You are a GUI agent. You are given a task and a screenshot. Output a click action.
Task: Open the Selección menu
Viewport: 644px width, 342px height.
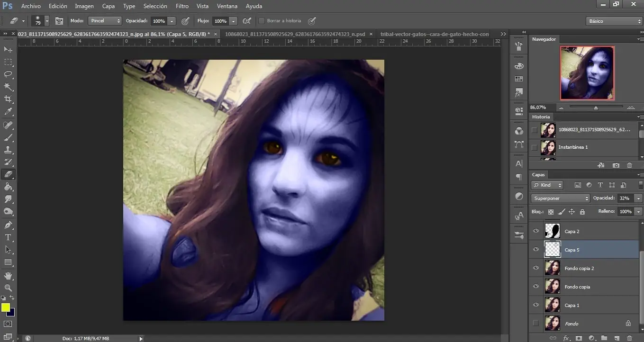click(155, 6)
